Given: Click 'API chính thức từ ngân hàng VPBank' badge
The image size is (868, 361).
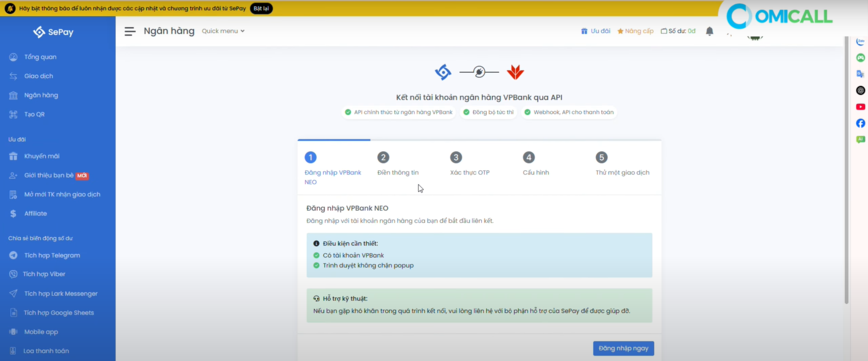Looking at the screenshot, I should coord(399,112).
